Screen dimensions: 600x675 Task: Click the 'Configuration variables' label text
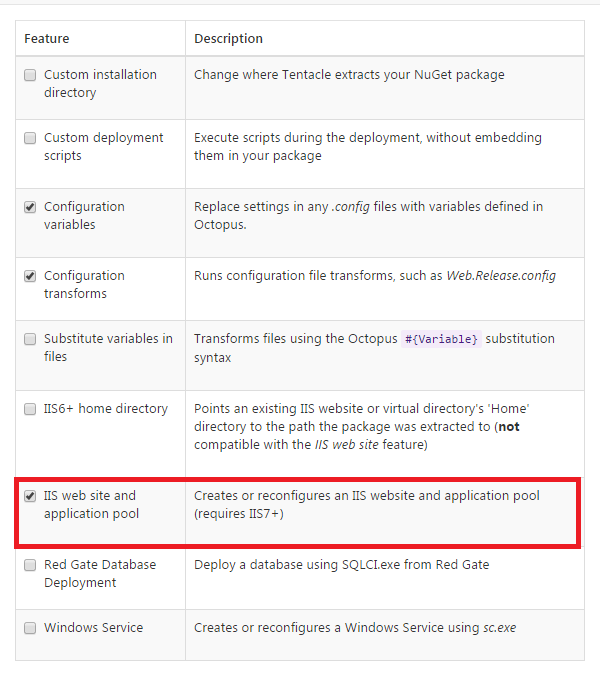tap(84, 216)
